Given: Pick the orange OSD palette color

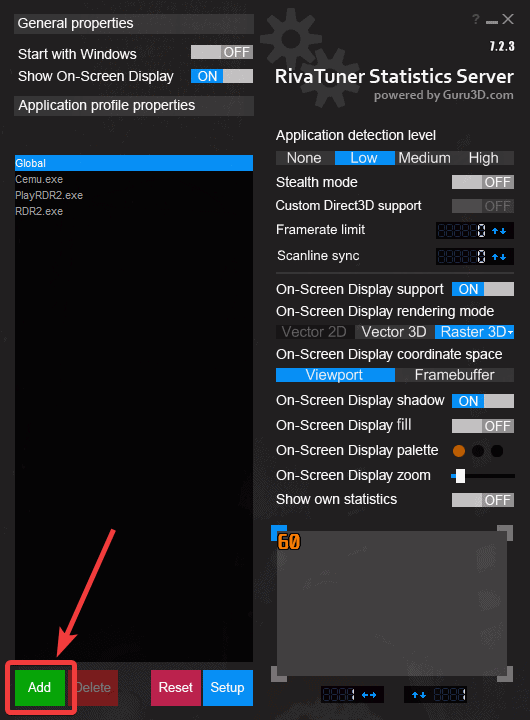Looking at the screenshot, I should click(x=459, y=451).
